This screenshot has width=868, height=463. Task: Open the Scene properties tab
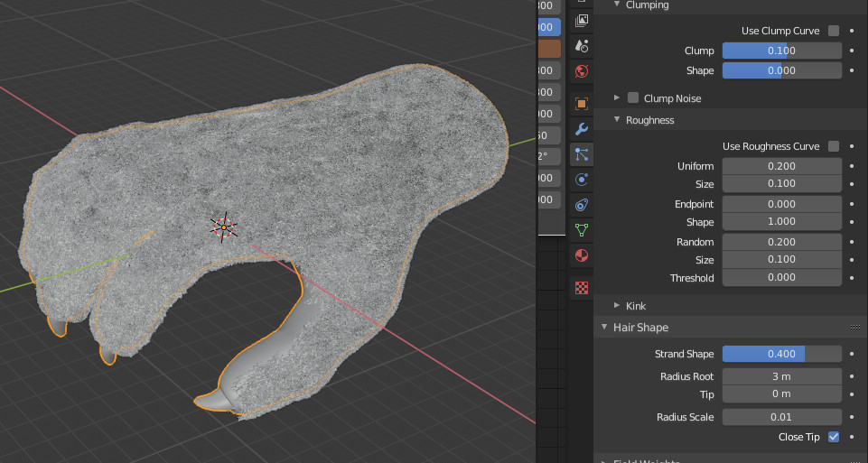click(582, 46)
